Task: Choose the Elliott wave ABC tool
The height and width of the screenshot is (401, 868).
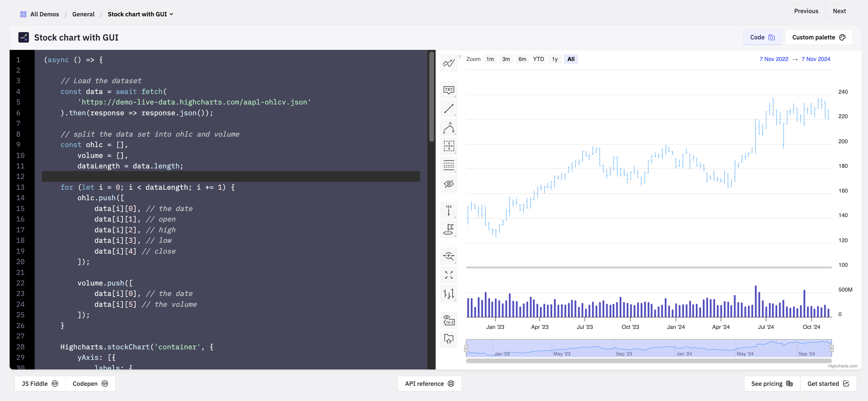Action: click(x=449, y=127)
